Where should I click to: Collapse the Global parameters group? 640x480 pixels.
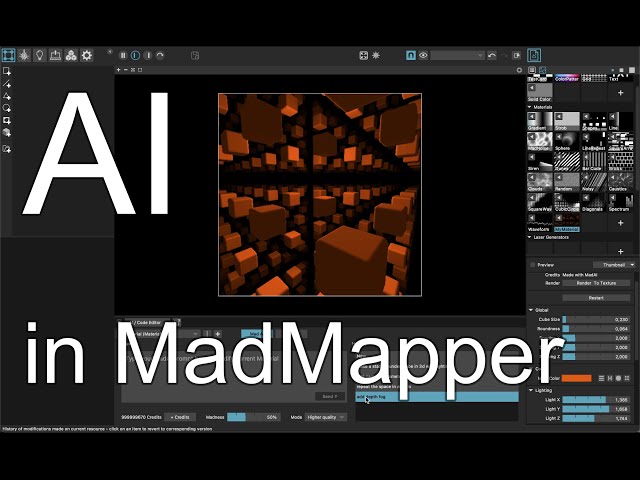pyautogui.click(x=531, y=310)
